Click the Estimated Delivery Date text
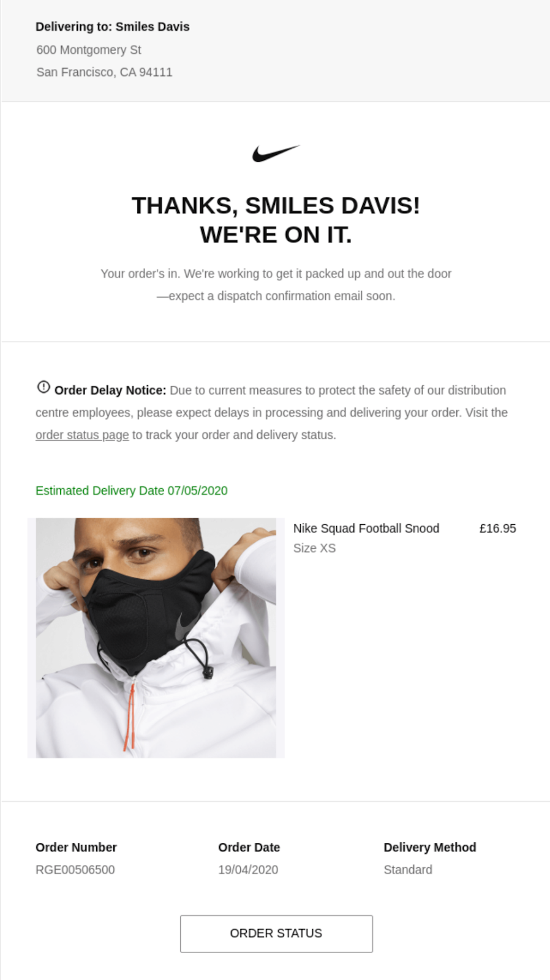 coord(131,491)
